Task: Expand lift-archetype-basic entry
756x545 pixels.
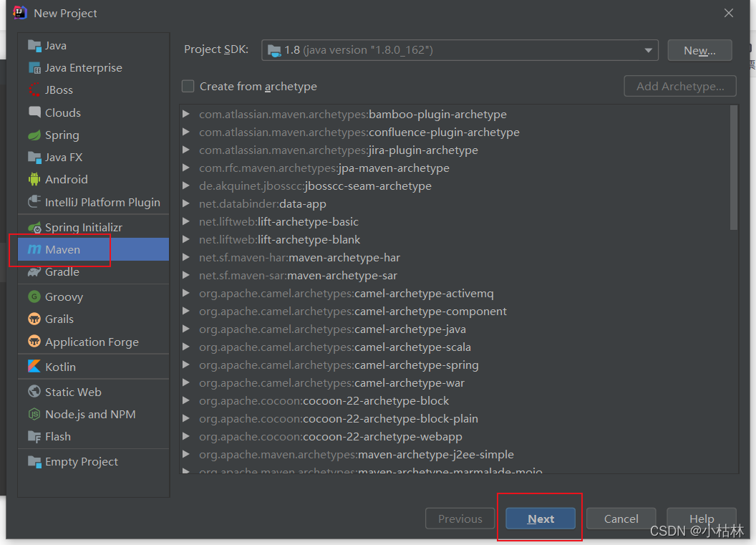Action: 186,221
